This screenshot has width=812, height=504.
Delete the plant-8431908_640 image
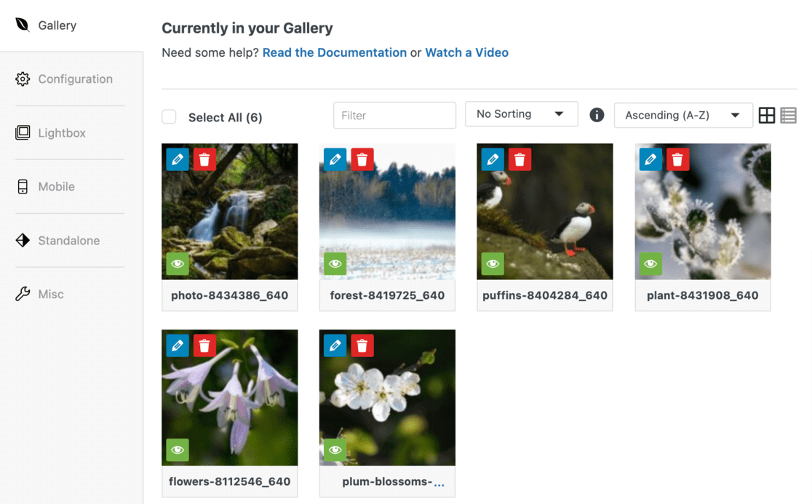click(x=677, y=159)
